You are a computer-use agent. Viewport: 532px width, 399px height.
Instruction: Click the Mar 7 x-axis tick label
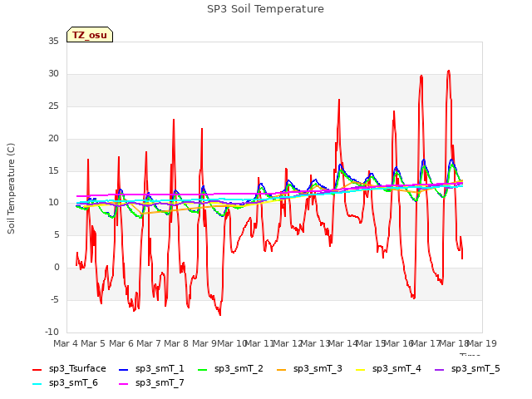coord(149,343)
